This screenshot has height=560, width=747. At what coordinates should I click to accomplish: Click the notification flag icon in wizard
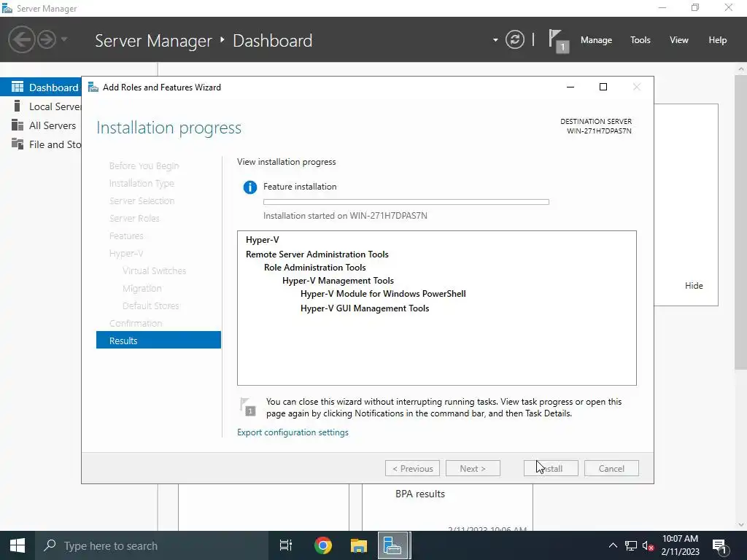point(248,407)
